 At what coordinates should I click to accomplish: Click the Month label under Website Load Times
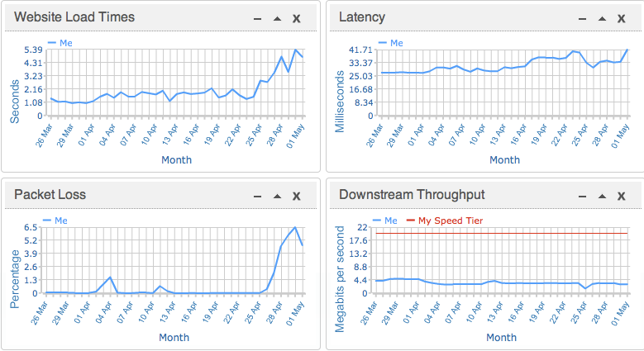point(176,159)
